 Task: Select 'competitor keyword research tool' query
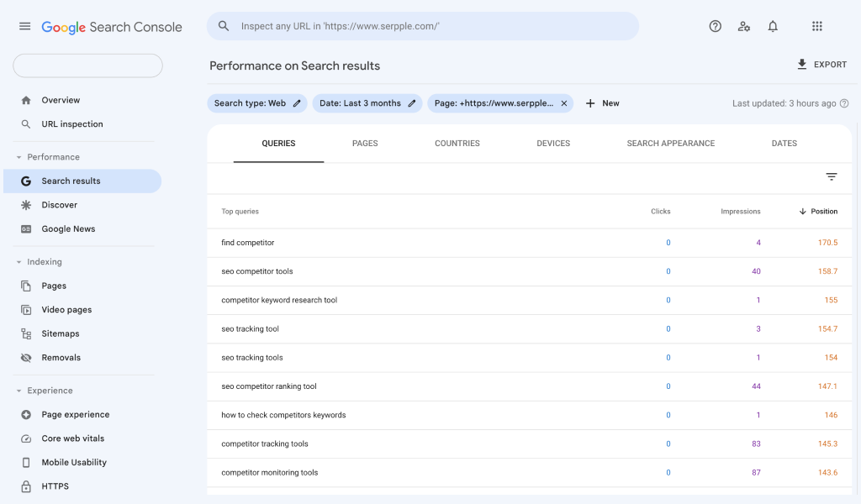click(x=530, y=300)
